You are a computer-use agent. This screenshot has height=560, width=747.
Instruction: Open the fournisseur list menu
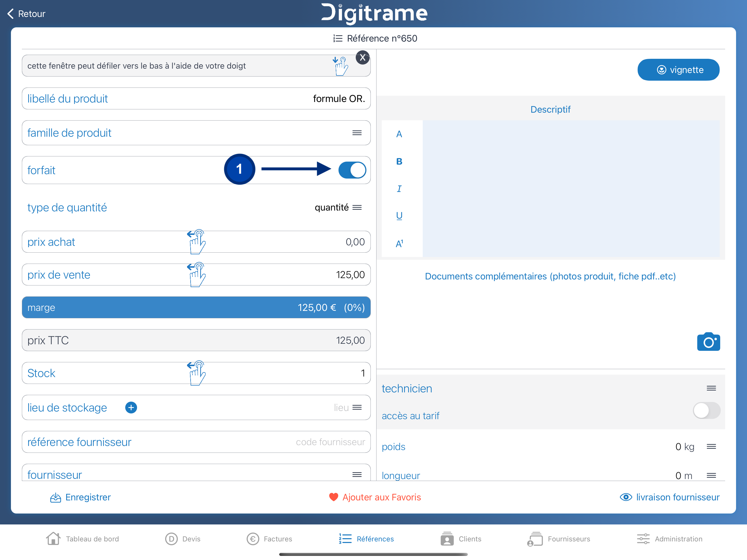click(357, 474)
